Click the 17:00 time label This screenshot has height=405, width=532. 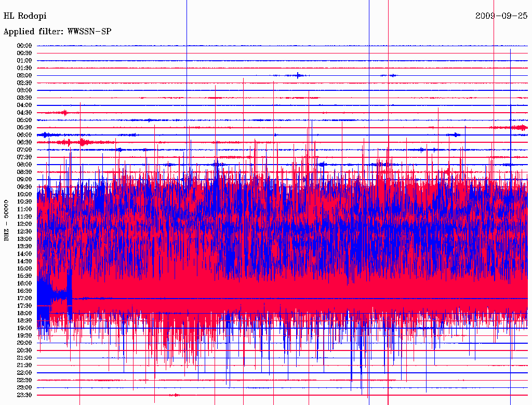tap(24, 299)
